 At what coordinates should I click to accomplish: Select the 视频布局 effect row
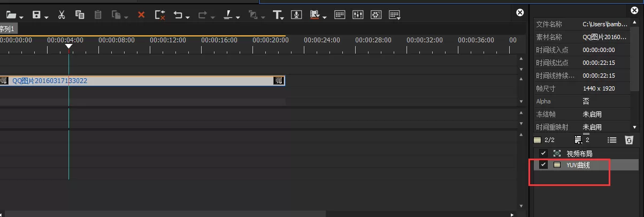tap(586, 153)
